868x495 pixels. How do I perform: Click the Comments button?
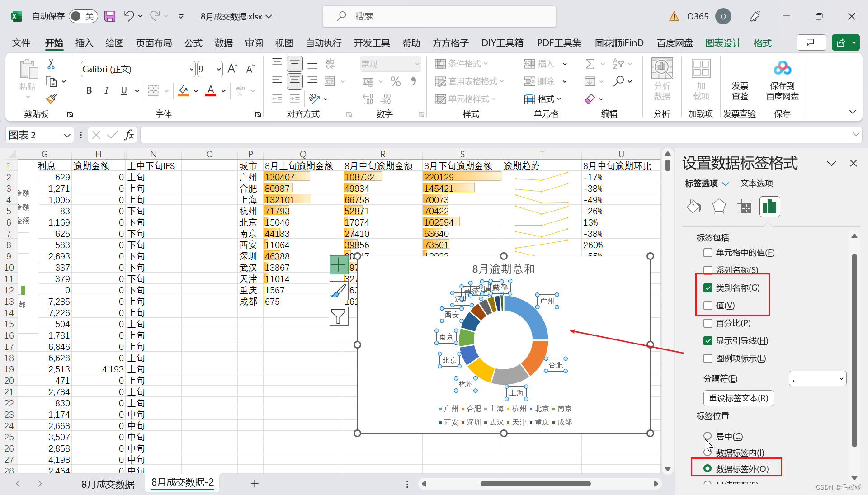point(811,42)
